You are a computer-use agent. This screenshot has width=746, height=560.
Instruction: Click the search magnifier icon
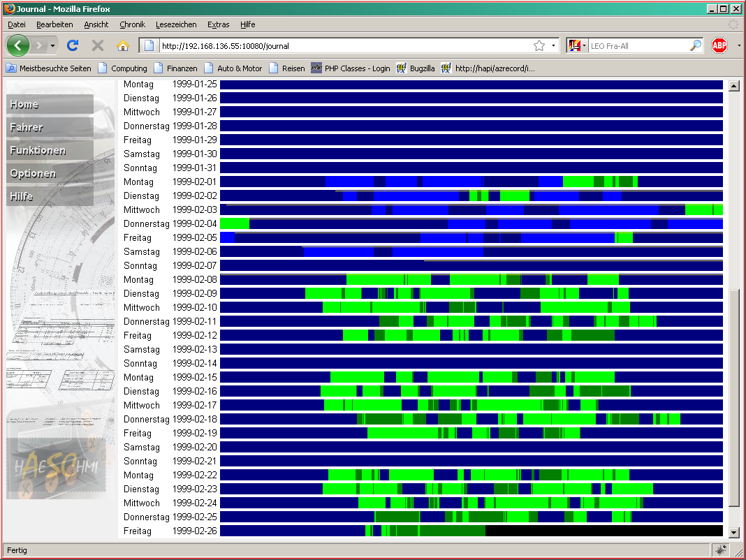tap(695, 46)
